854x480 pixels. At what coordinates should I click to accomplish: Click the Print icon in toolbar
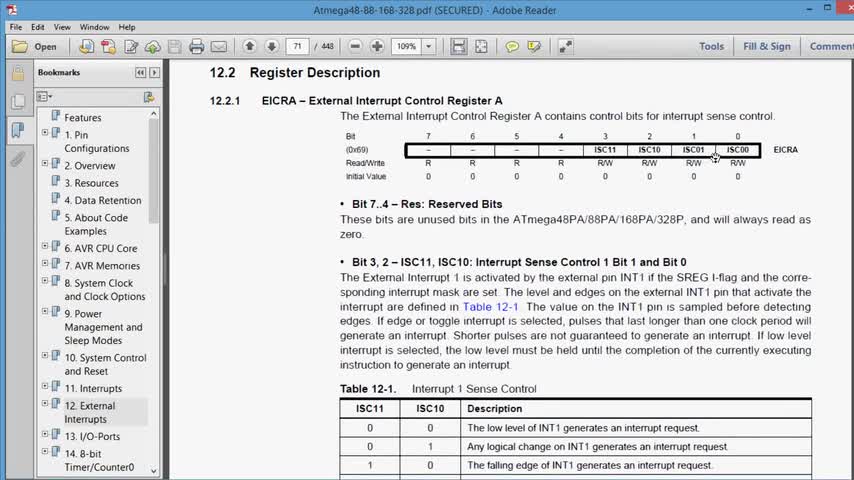click(197, 47)
